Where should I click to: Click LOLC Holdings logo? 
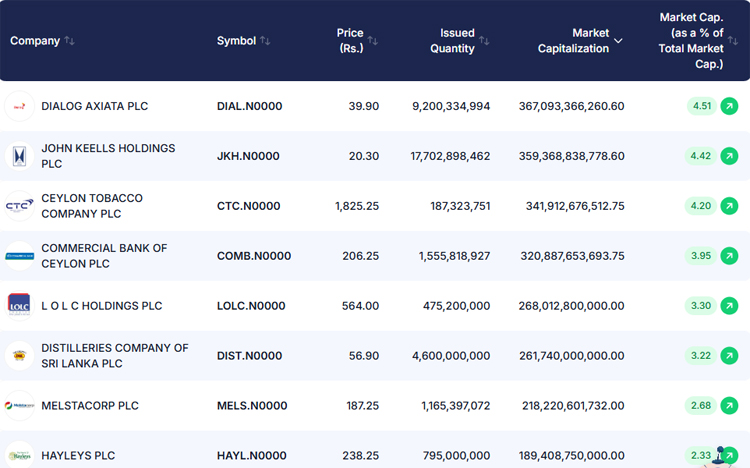point(19,305)
